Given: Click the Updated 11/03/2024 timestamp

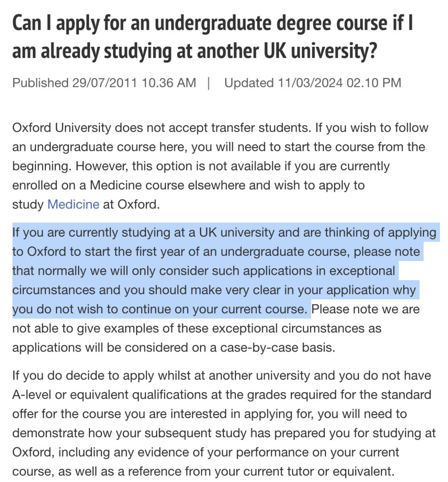Looking at the screenshot, I should (x=313, y=83).
